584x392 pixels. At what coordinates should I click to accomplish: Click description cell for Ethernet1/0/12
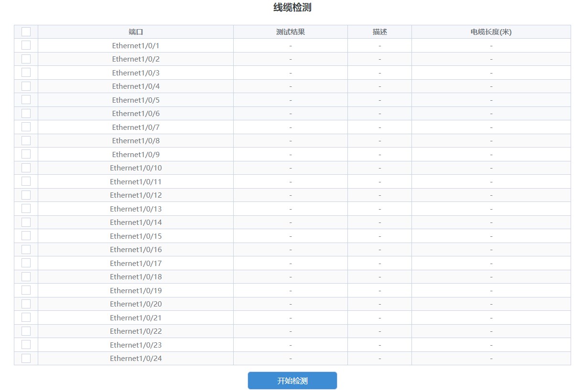[379, 195]
